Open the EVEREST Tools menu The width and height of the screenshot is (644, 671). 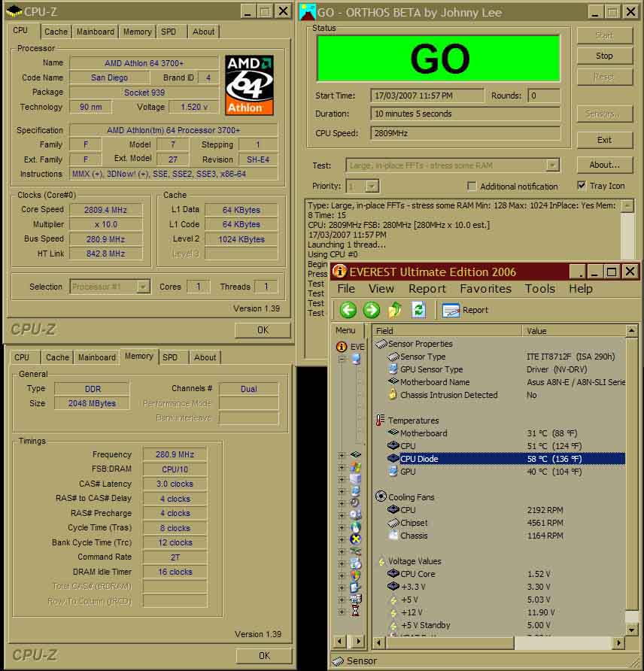tap(539, 288)
